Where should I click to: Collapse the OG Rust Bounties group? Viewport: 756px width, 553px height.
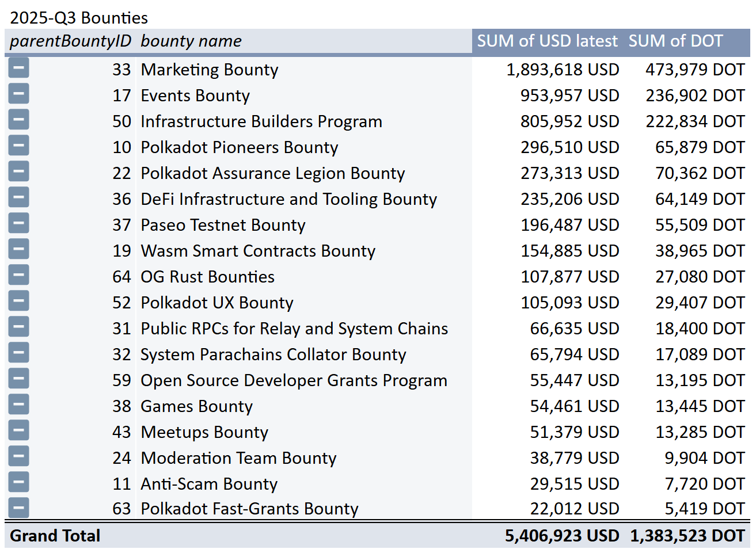(x=18, y=274)
